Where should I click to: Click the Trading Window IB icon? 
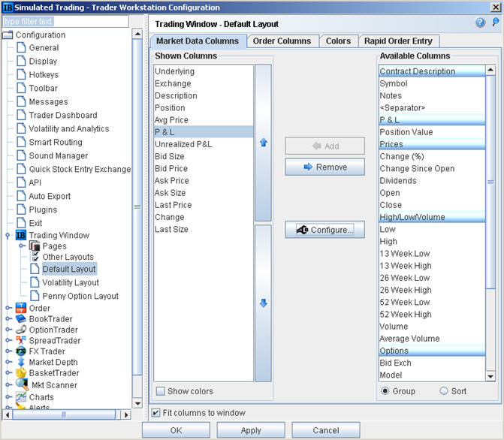pos(21,235)
